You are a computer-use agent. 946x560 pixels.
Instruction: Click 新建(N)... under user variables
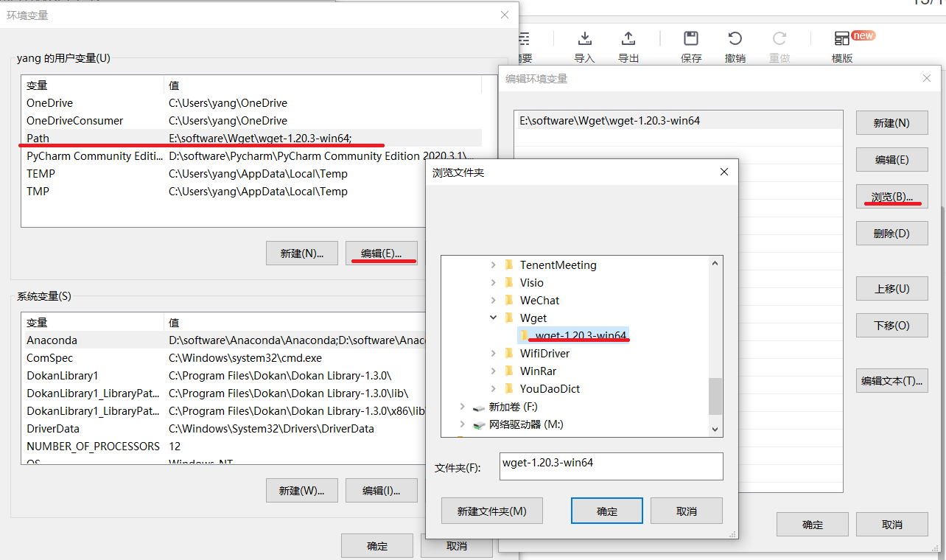click(x=301, y=253)
